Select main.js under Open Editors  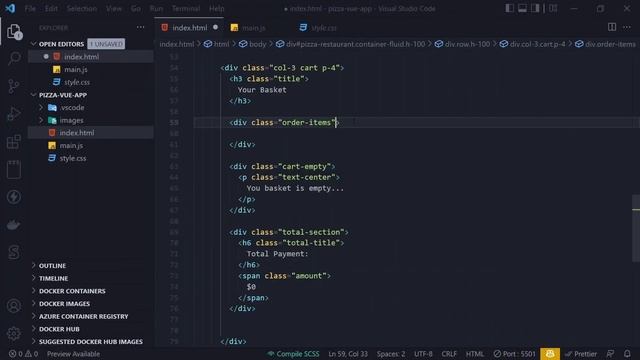coord(76,69)
